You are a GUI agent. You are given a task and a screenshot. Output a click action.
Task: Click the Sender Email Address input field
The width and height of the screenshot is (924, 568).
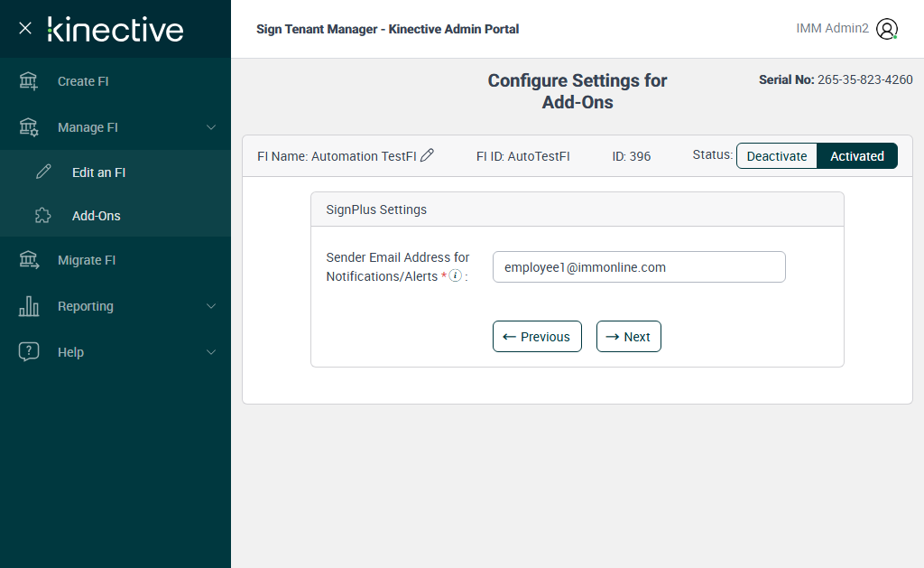pyautogui.click(x=639, y=267)
